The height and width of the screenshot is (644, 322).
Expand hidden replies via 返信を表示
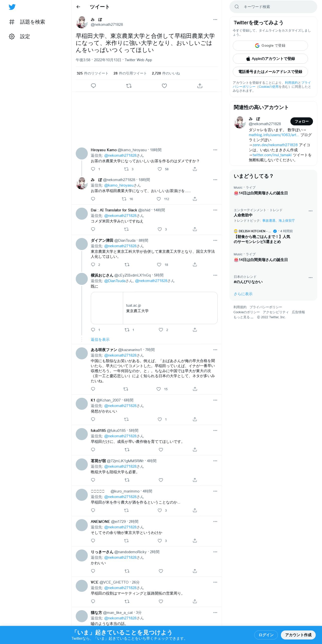(100, 340)
